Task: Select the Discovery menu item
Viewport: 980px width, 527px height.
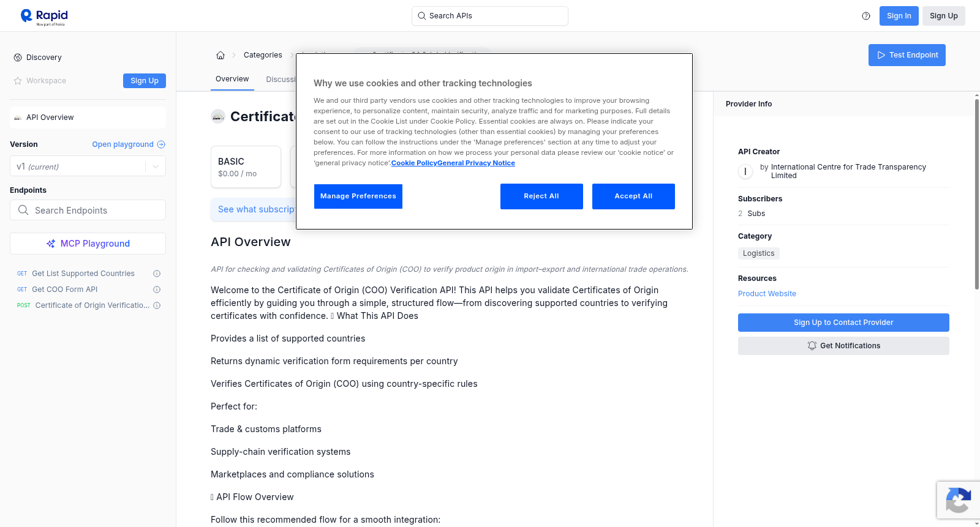Action: [43, 58]
